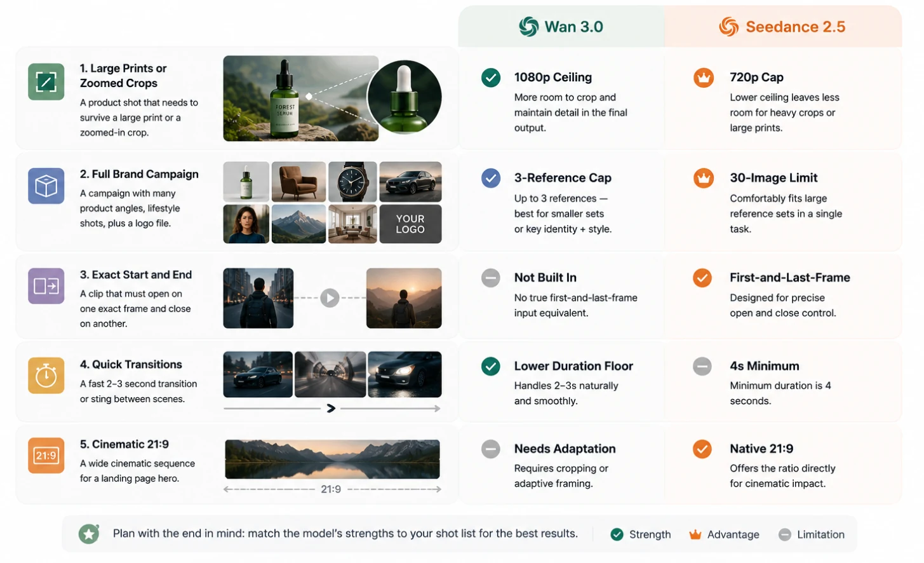Click the wristwatch thumbnail
Screen dimensions: 924x563
click(352, 182)
